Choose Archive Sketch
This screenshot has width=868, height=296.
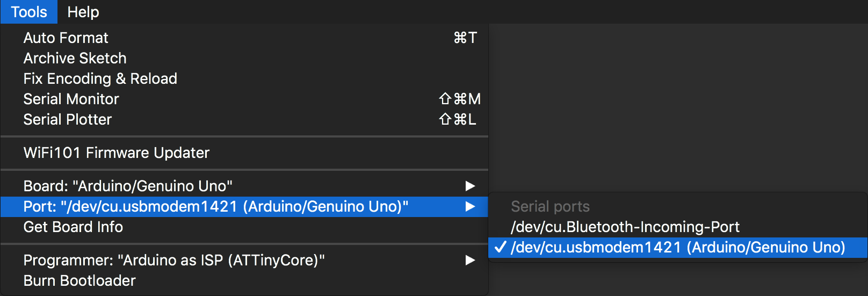[75, 58]
